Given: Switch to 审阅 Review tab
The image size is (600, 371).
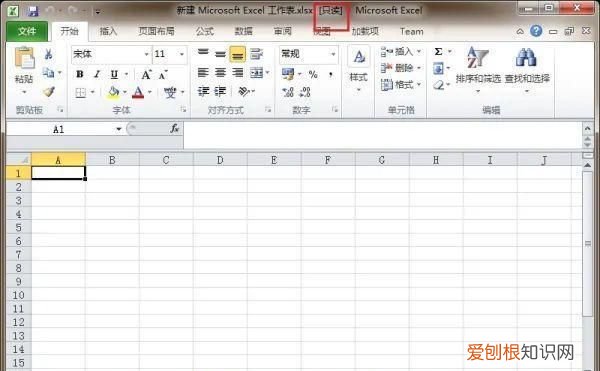Looking at the screenshot, I should [282, 31].
